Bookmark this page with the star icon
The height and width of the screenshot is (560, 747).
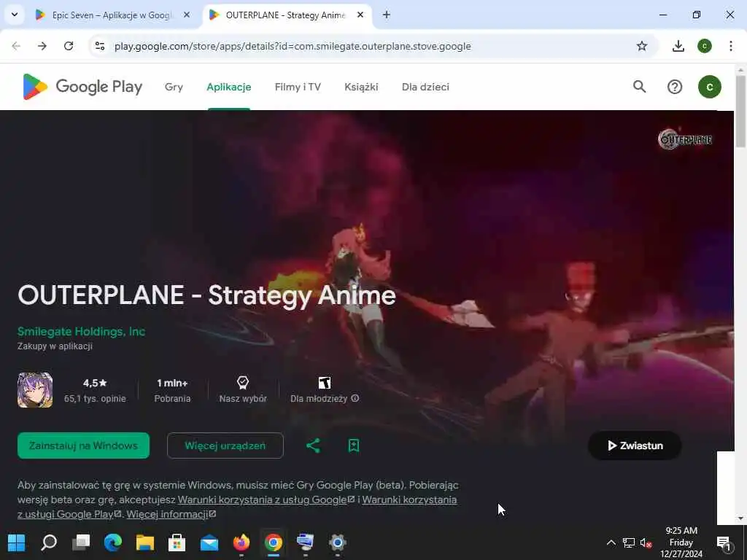point(642,46)
